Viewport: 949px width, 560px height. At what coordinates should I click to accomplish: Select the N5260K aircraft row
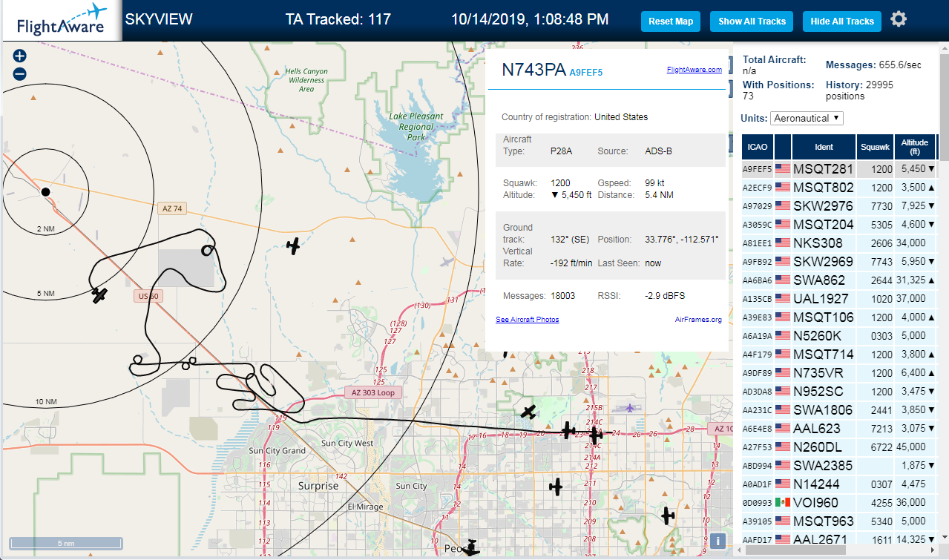click(839, 336)
